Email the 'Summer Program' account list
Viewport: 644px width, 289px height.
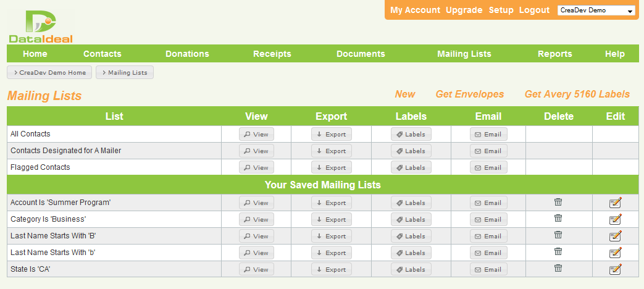tap(489, 203)
